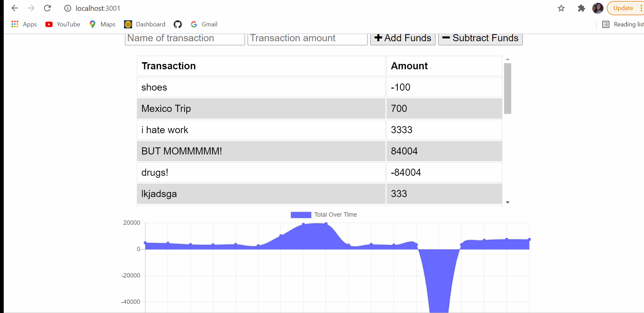Select the Mexico Trip transaction cell
Viewport: 644px width, 313px height.
pyautogui.click(x=261, y=109)
